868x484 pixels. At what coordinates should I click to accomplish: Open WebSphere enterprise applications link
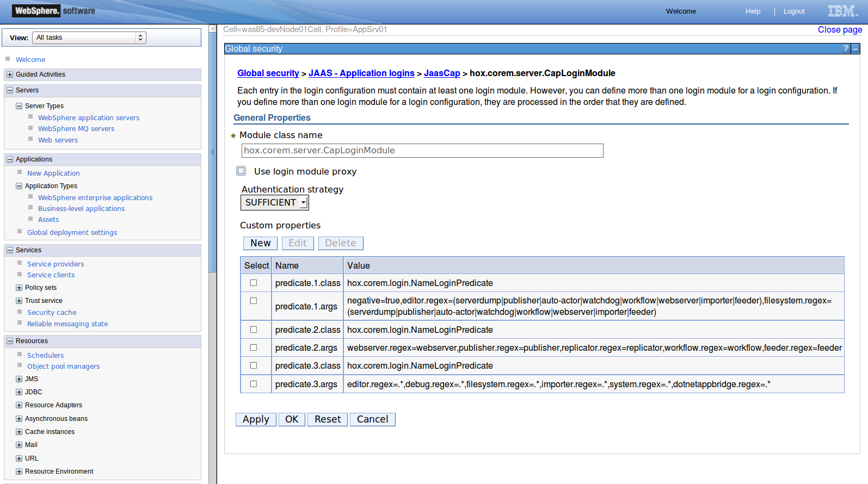[x=95, y=198]
